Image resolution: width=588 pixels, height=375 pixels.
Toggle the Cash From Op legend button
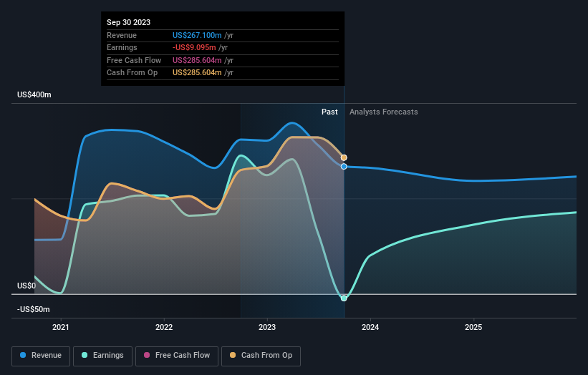pyautogui.click(x=261, y=356)
